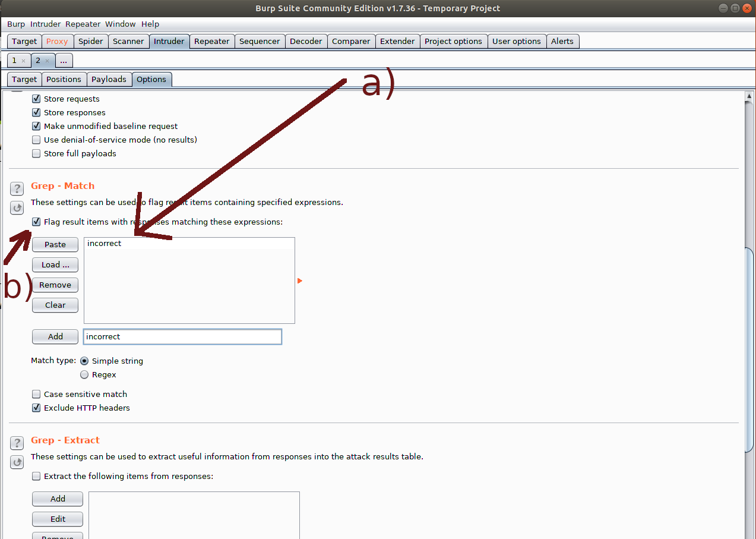Image resolution: width=756 pixels, height=539 pixels.
Task: Enable Case sensitive match
Action: (36, 394)
